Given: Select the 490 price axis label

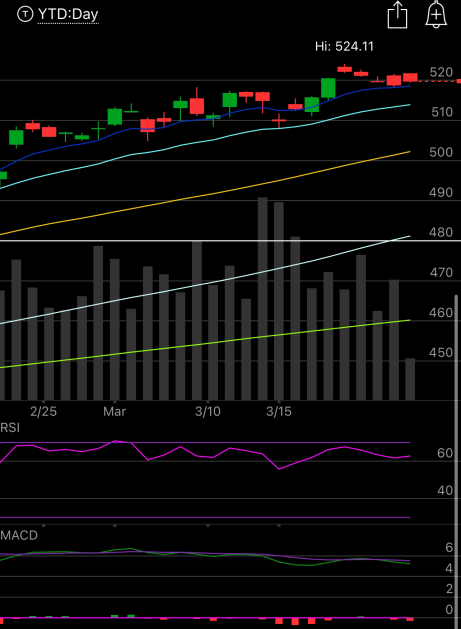Looking at the screenshot, I should [441, 193].
